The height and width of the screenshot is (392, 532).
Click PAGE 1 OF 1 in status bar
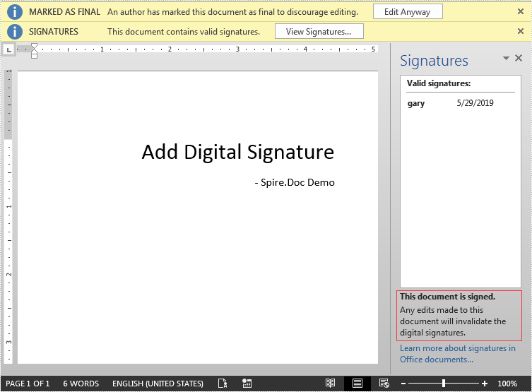28,384
